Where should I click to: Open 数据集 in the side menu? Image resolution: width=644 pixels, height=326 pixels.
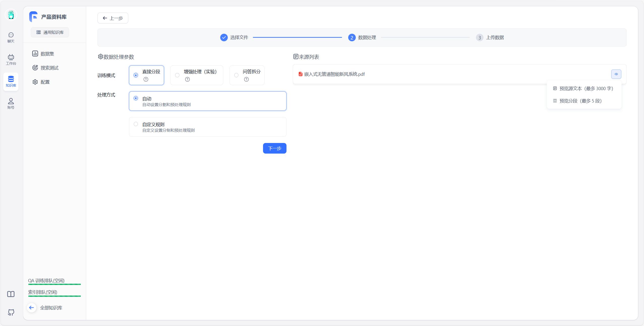47,54
